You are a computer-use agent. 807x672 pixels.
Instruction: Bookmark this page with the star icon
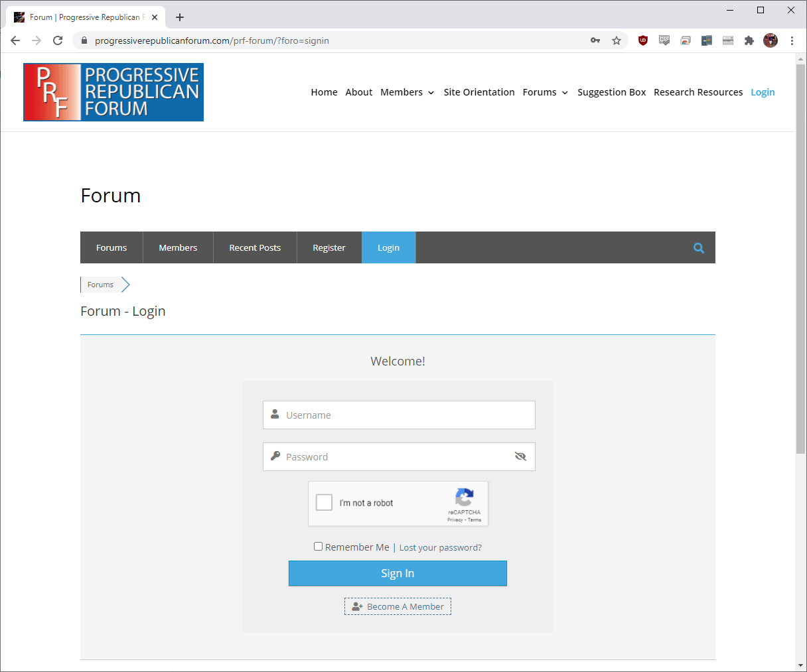(x=617, y=40)
